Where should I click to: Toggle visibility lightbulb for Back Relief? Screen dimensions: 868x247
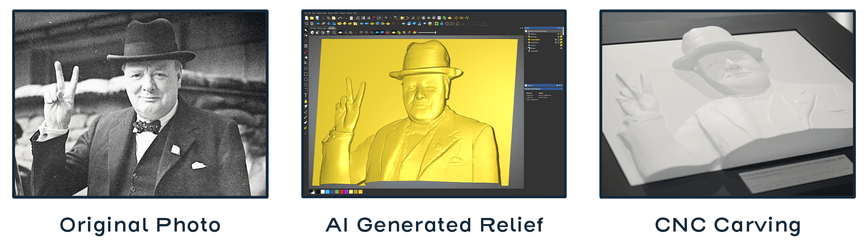click(561, 43)
